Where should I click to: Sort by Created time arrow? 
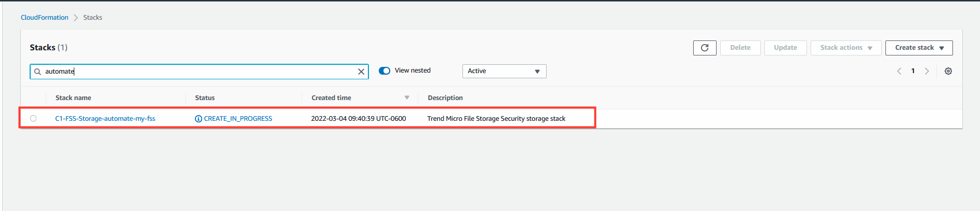pos(407,97)
